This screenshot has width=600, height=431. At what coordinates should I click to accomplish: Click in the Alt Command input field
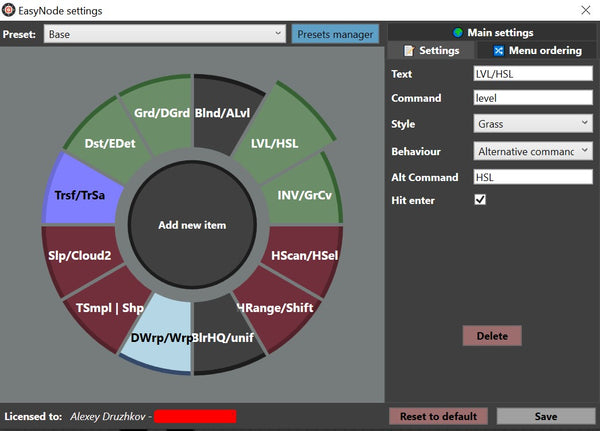coord(532,177)
